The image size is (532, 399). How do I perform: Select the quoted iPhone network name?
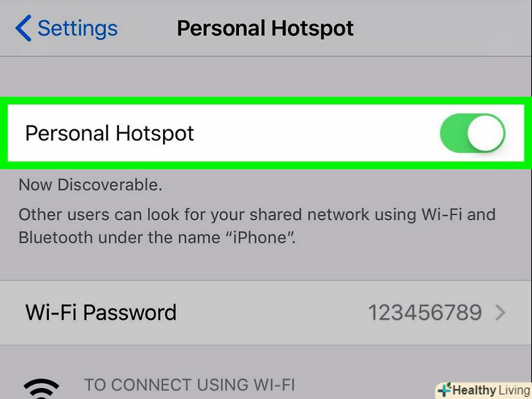(x=261, y=237)
